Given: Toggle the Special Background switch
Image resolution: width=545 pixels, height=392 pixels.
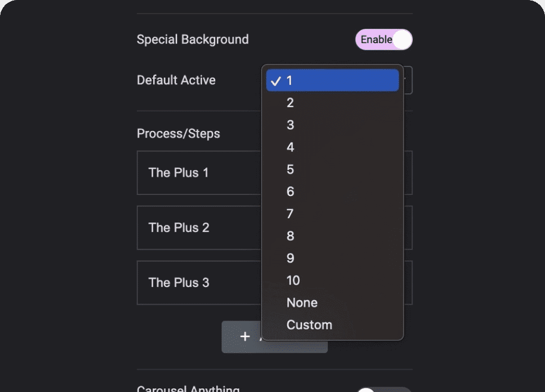Looking at the screenshot, I should click(x=384, y=40).
